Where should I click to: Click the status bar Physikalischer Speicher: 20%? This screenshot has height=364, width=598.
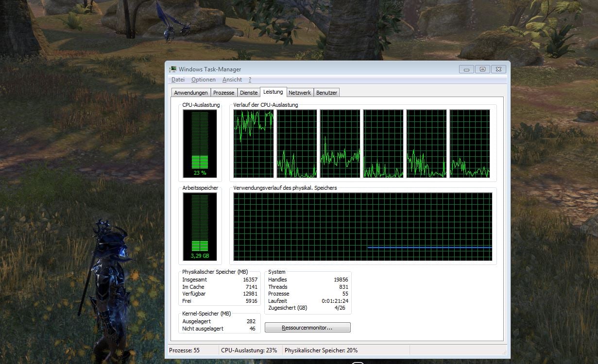tap(321, 350)
